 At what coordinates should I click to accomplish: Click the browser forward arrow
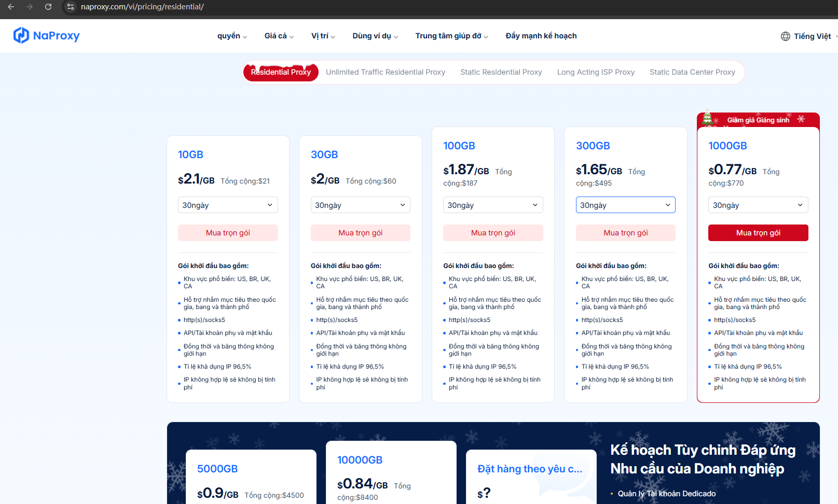coord(30,7)
